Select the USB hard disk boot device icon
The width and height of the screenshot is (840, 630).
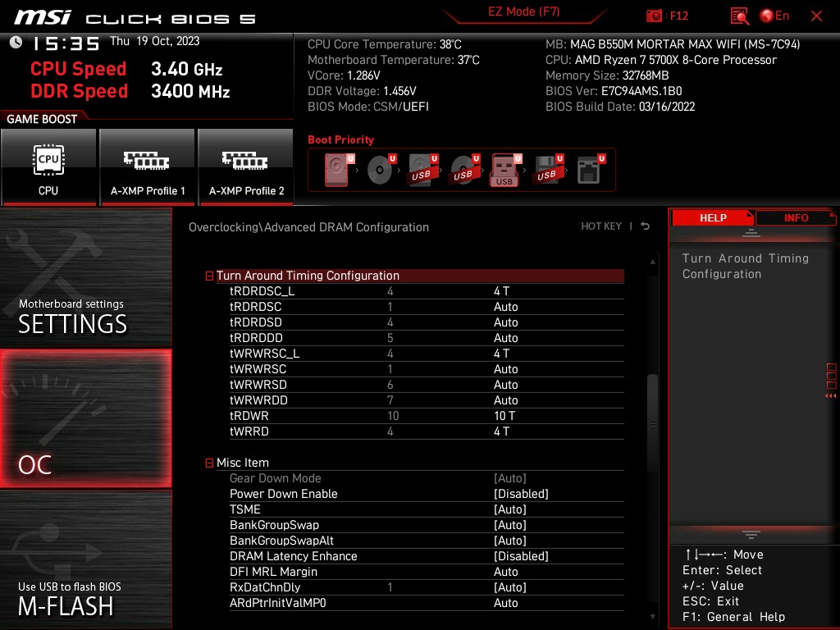(x=422, y=170)
